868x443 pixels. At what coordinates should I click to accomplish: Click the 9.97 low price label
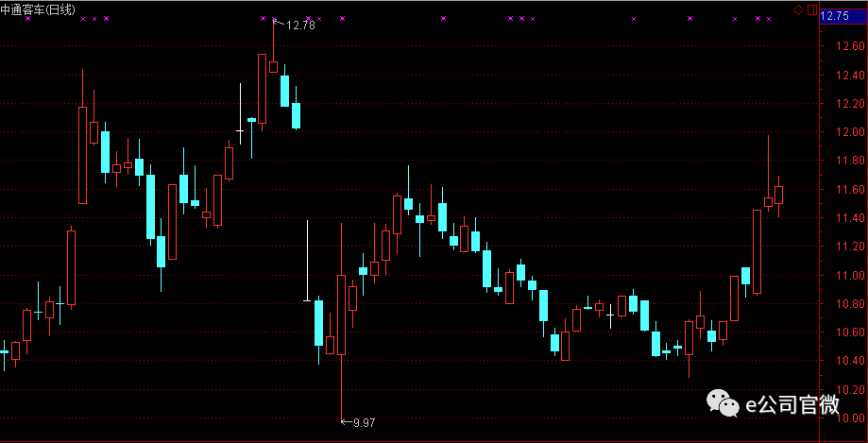coord(365,423)
